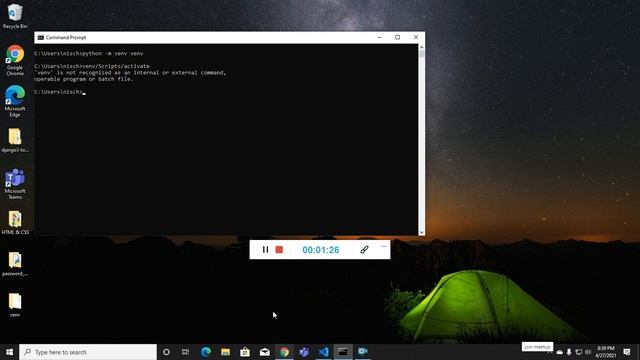Select the password file on desktop
This screenshot has height=360, width=640.
[15, 264]
